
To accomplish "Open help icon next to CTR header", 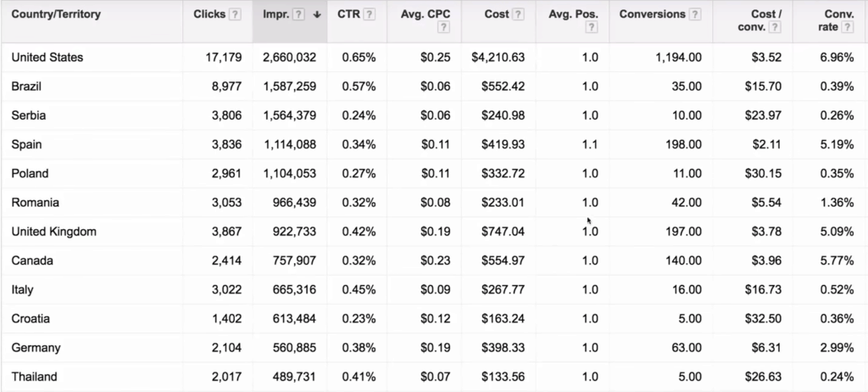I will click(370, 14).
